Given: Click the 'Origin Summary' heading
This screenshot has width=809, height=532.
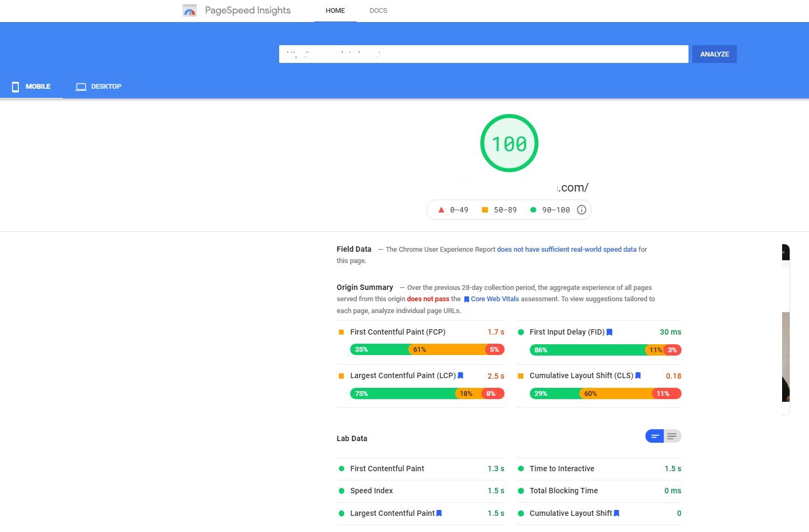Looking at the screenshot, I should 365,287.
